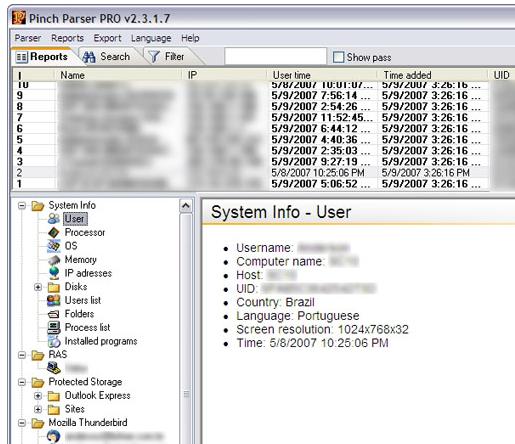Collapse the System Info tree node
515x444 pixels.
tap(22, 206)
